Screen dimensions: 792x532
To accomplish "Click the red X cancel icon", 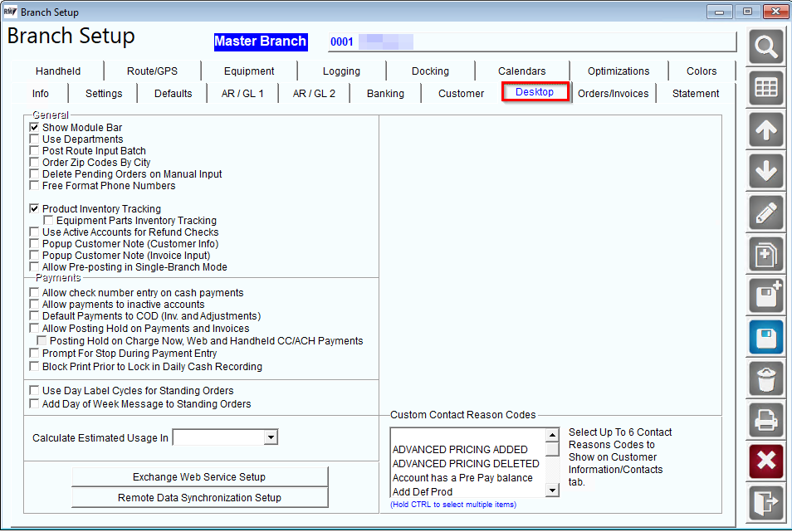I will click(x=765, y=461).
